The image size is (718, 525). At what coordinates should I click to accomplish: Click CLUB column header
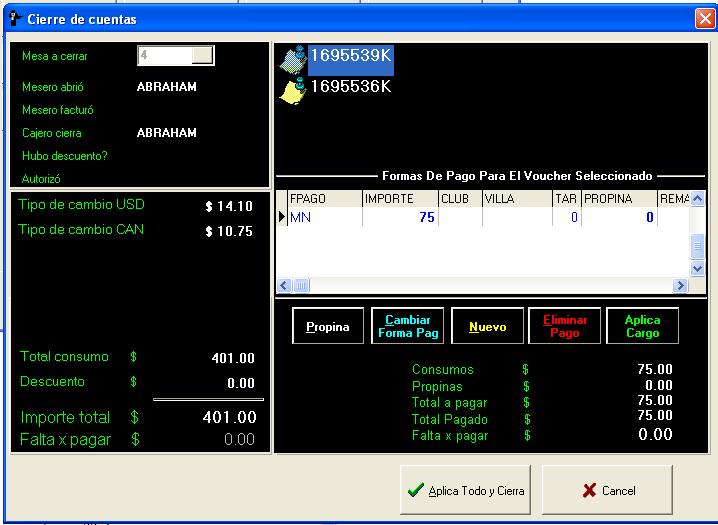coord(460,199)
